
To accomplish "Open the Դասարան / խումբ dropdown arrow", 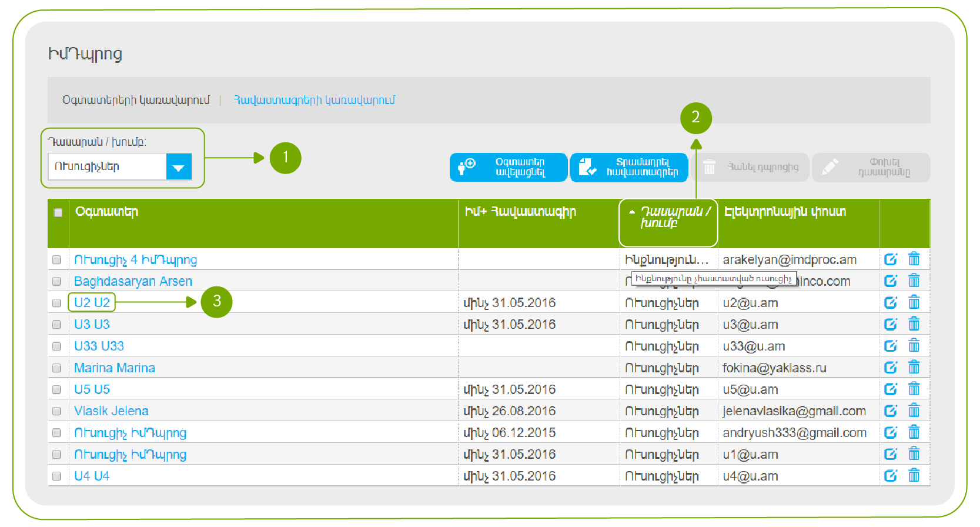I will click(x=179, y=167).
